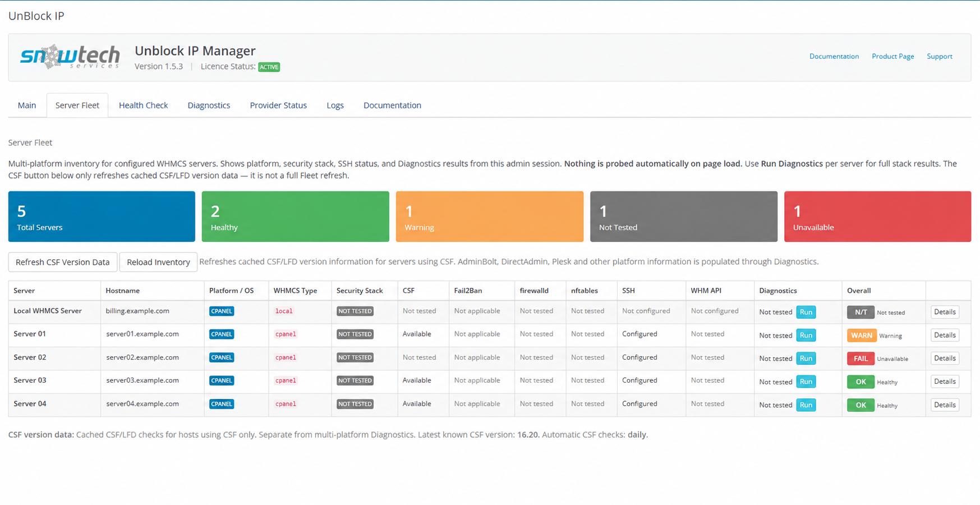The image size is (980, 505).
Task: Open the Diagnostics tab
Action: click(x=209, y=105)
